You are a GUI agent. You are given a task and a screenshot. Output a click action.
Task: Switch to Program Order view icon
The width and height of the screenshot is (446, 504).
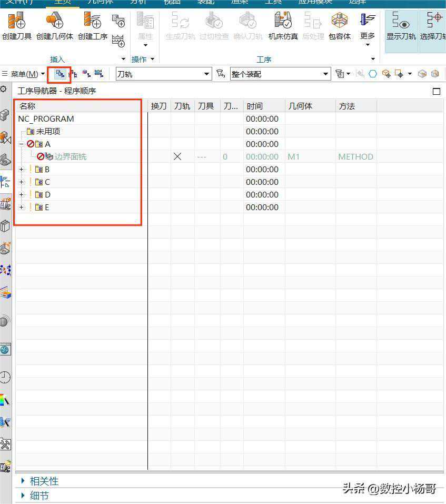(x=60, y=74)
